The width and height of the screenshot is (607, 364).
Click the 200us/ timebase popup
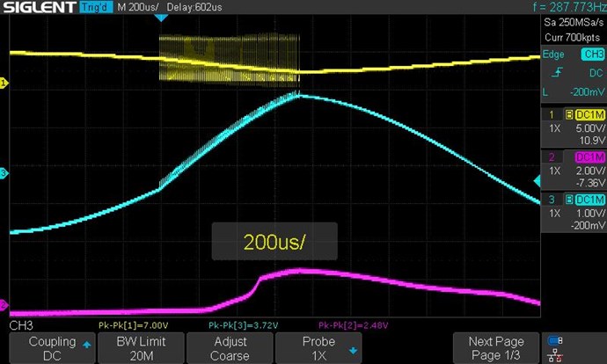(x=274, y=242)
